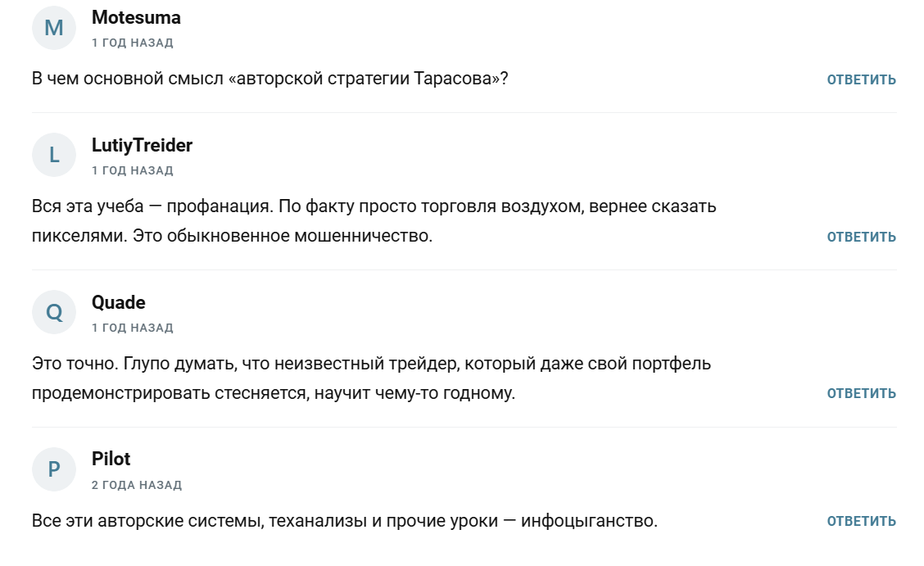
Task: Click the "2 года назад" timestamp under Pilot
Action: [x=137, y=485]
